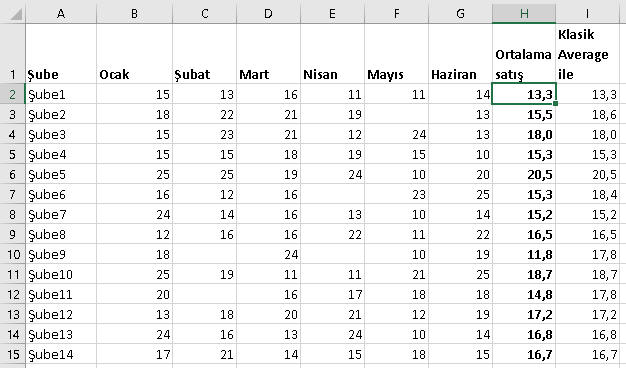
Task: Select row 15 header
Action: pos(12,354)
